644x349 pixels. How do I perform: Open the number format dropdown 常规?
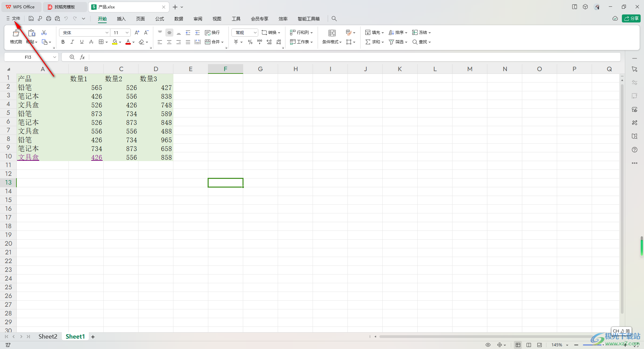tap(255, 33)
